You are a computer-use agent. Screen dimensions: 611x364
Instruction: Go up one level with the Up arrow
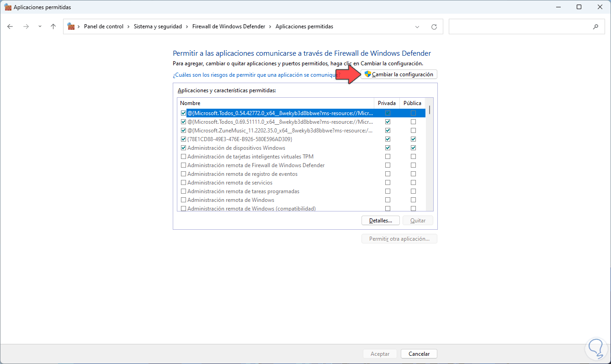[x=53, y=26]
